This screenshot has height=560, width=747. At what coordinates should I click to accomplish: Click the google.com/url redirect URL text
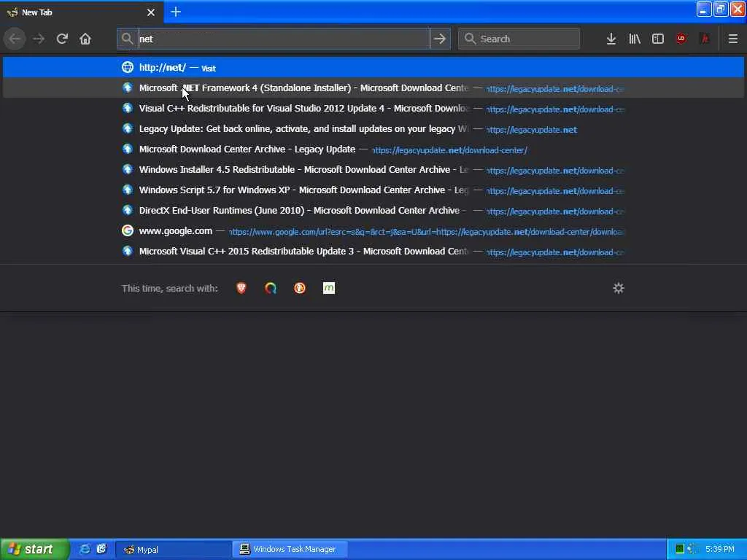(426, 232)
